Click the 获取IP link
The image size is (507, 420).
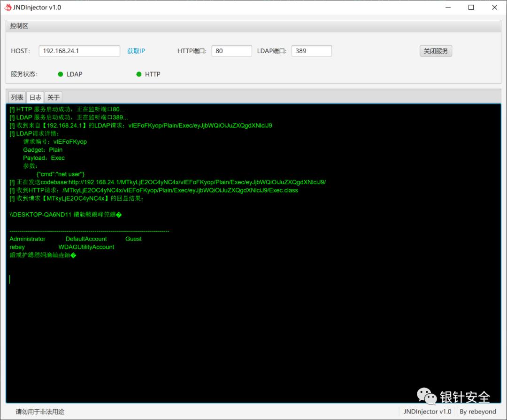click(136, 51)
